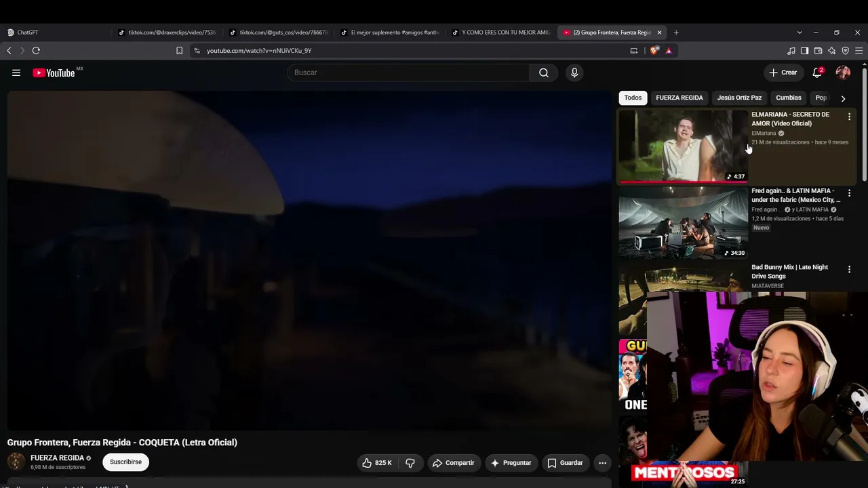Screen dimensions: 868x488
Task: Click the Suscribirse button
Action: click(125, 462)
